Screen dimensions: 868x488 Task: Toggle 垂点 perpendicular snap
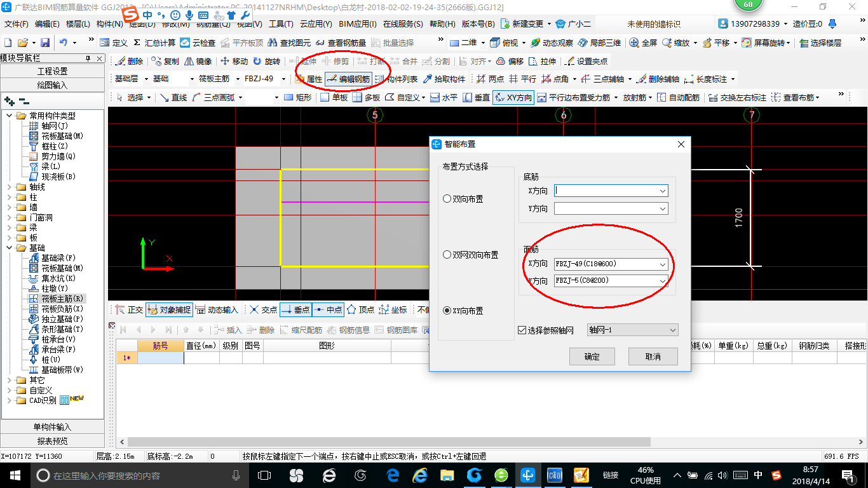pos(295,310)
